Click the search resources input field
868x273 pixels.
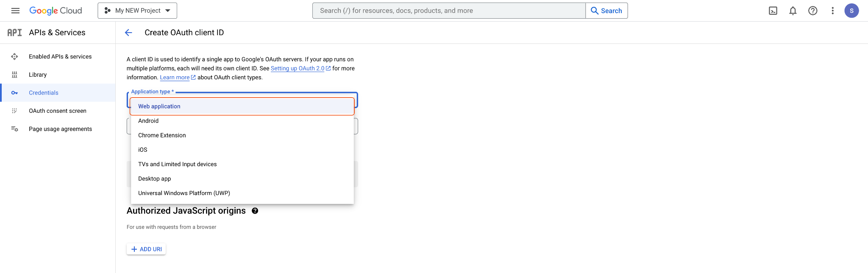449,11
